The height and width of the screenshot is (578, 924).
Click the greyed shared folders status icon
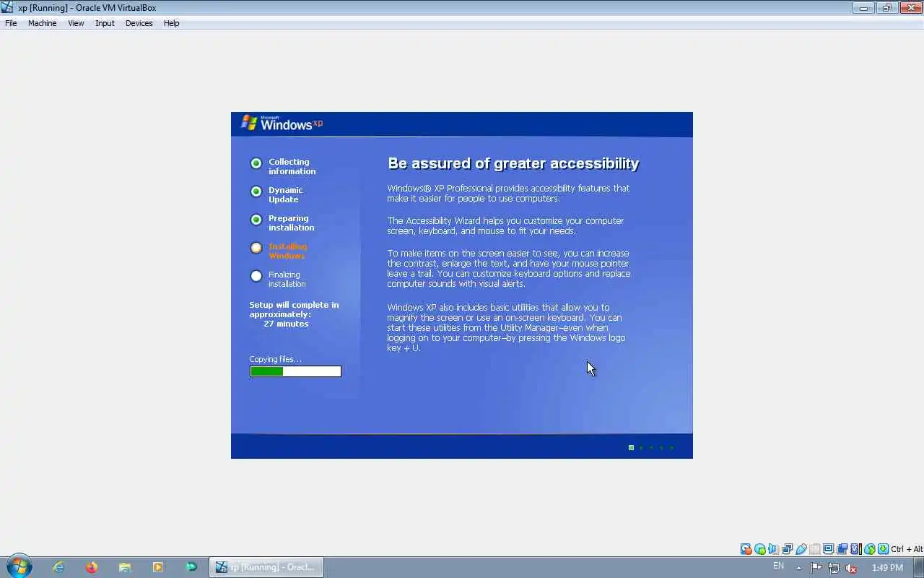[x=815, y=549]
